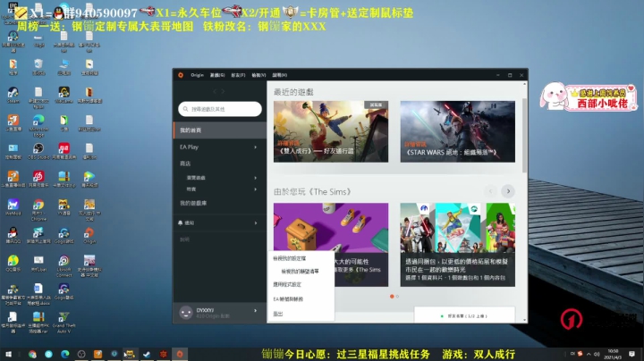Select 我的首頁 in the Origin sidebar
Viewport: 644px width, 361px height.
coord(220,130)
